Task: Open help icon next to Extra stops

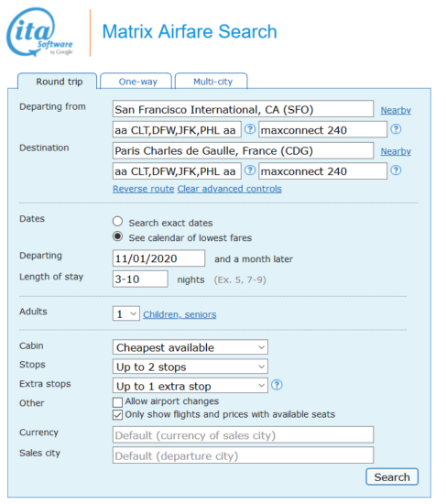Action: 277,385
